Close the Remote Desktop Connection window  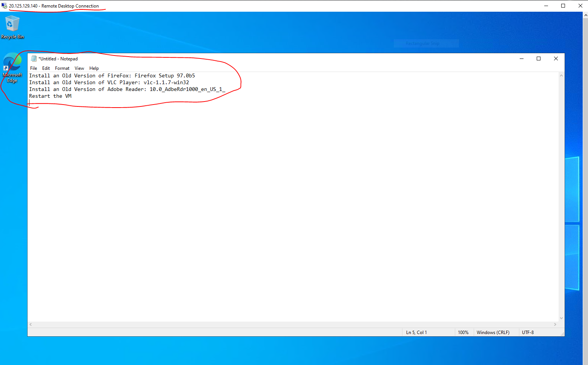pos(580,6)
